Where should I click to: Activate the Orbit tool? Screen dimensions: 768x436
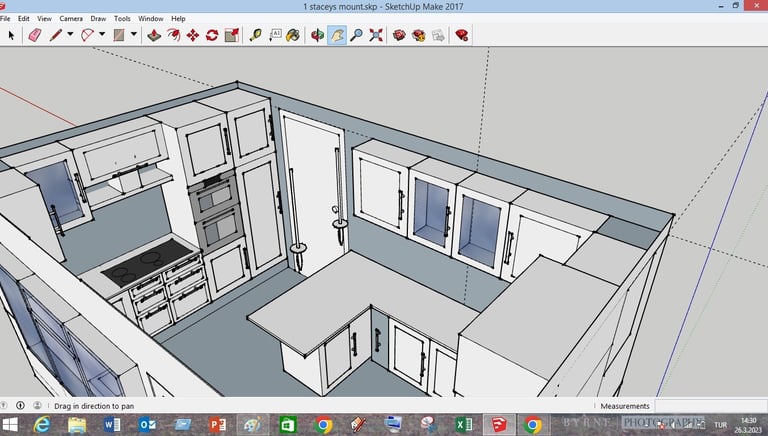(317, 35)
